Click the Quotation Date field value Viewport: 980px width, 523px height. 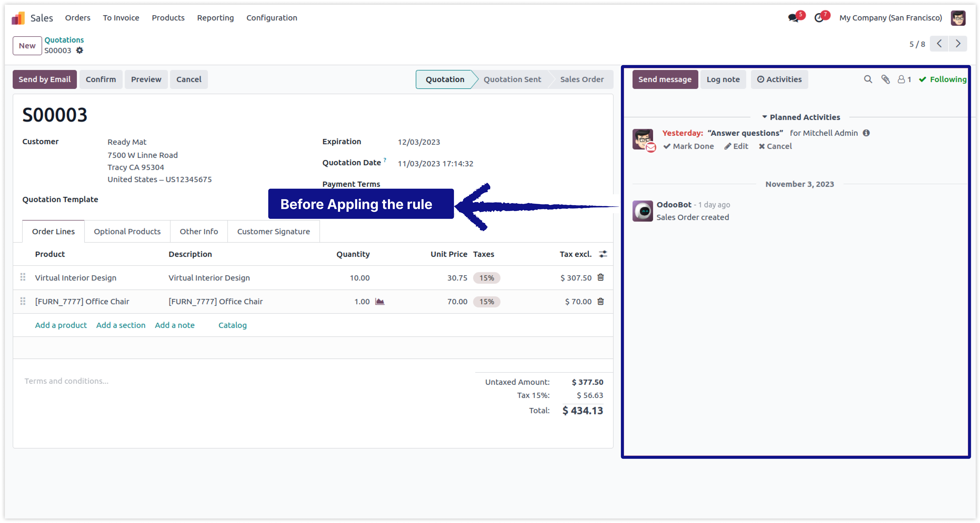pyautogui.click(x=436, y=164)
